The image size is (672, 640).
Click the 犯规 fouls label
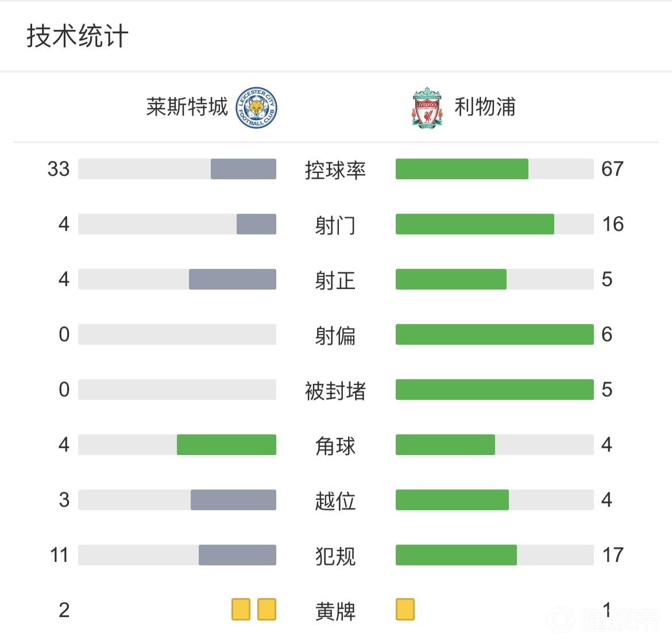coord(335,556)
